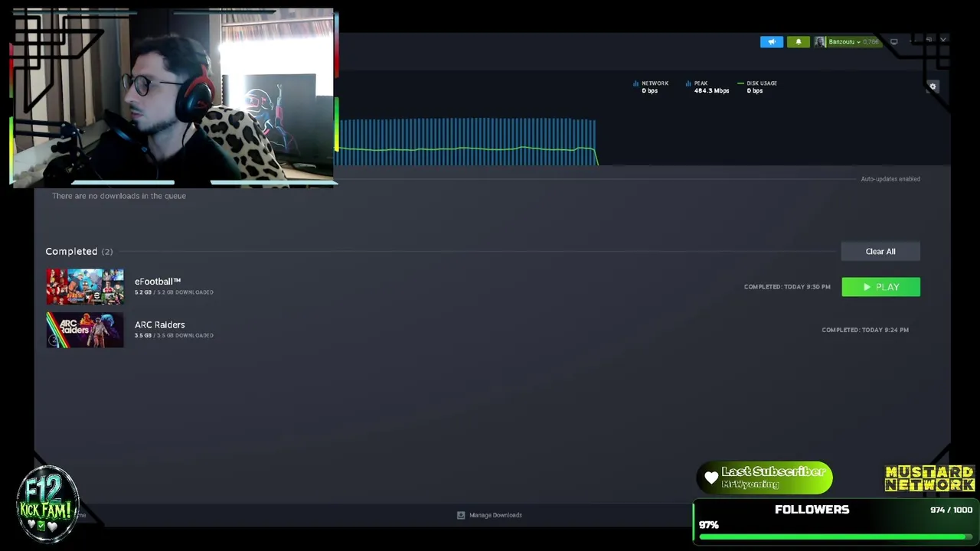Click the Banzouru profile avatar
This screenshot has height=551, width=980.
(820, 42)
